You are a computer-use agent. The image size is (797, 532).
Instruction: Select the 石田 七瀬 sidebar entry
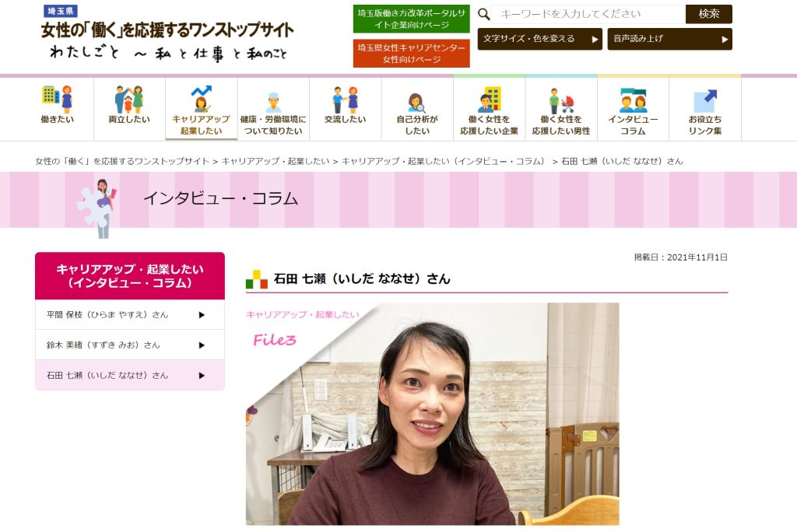pyautogui.click(x=130, y=375)
